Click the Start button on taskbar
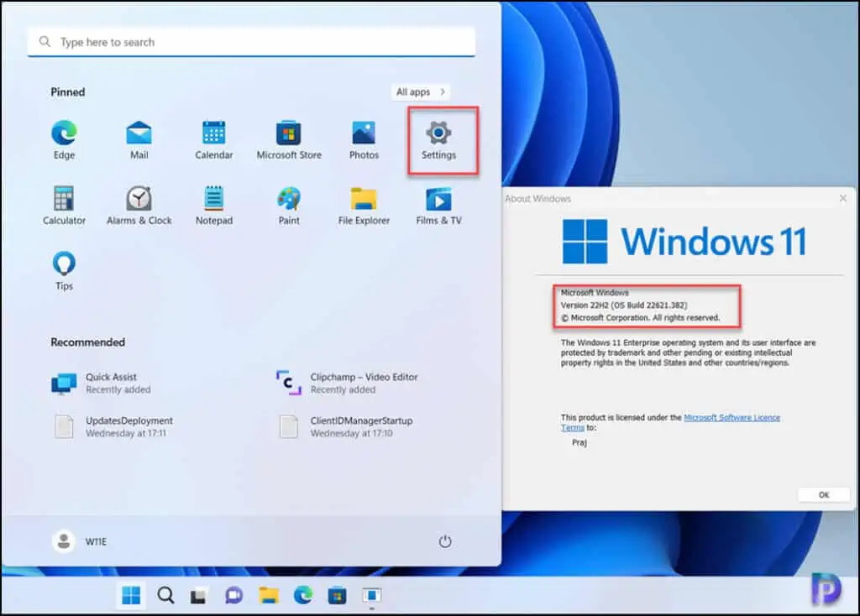 tap(131, 595)
